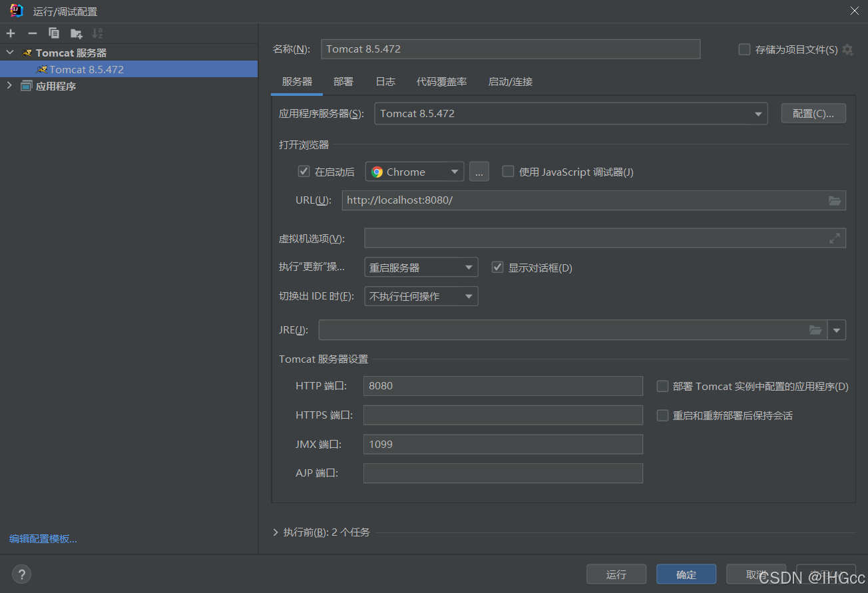Switch to the 启动/连接 tab
This screenshot has width=868, height=593.
pos(511,82)
